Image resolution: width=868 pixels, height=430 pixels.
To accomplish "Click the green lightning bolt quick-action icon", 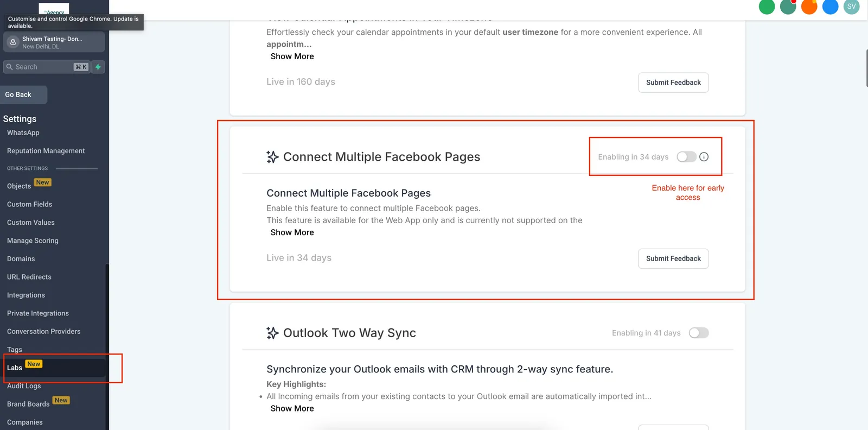I will [x=98, y=67].
